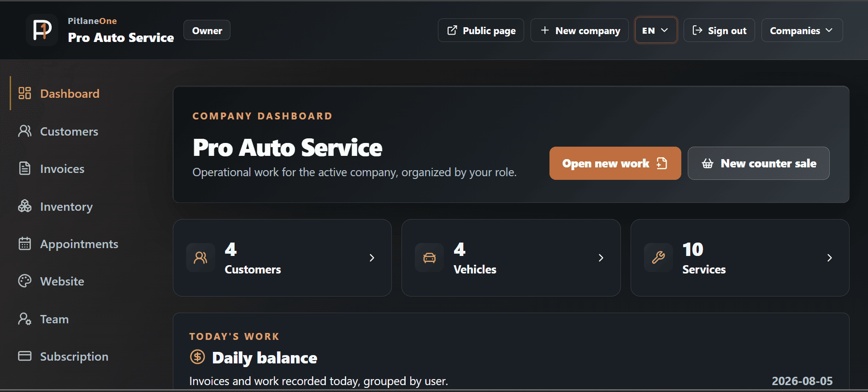Click the Appointments calendar icon in sidebar

pos(25,244)
